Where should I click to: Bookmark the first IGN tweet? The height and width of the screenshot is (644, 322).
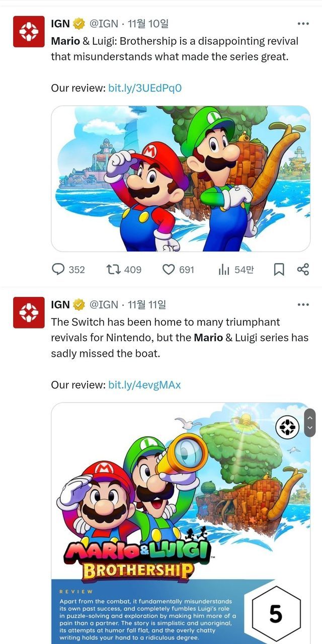[279, 270]
